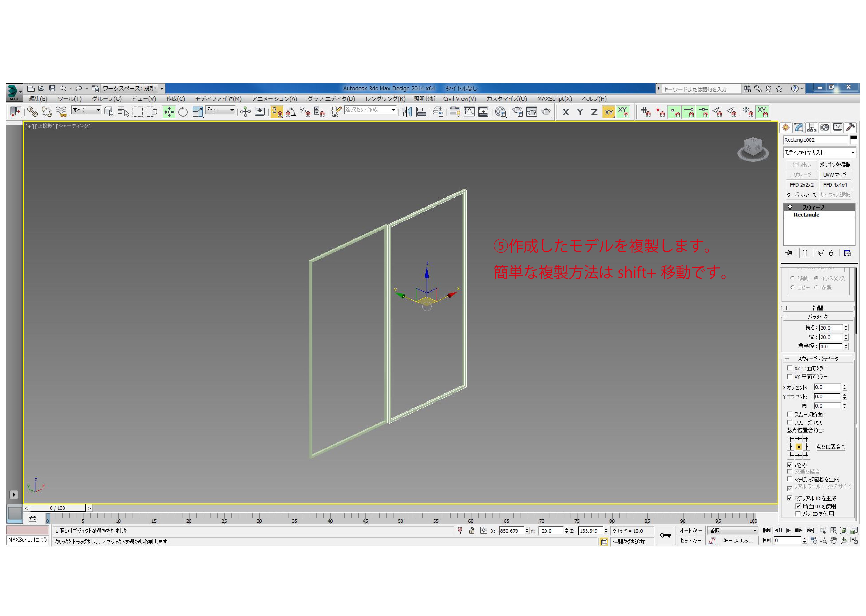Open the モディファイヤ(M) menu

[218, 99]
